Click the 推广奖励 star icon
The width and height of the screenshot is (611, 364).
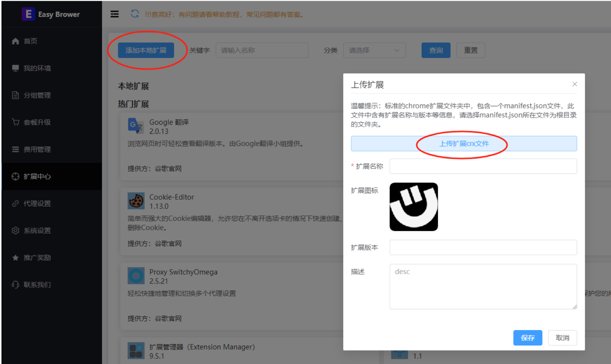click(15, 257)
